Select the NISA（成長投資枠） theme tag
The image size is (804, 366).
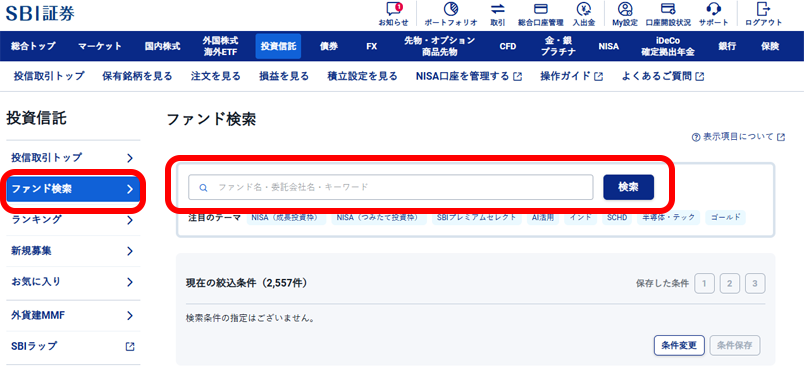[x=286, y=217]
